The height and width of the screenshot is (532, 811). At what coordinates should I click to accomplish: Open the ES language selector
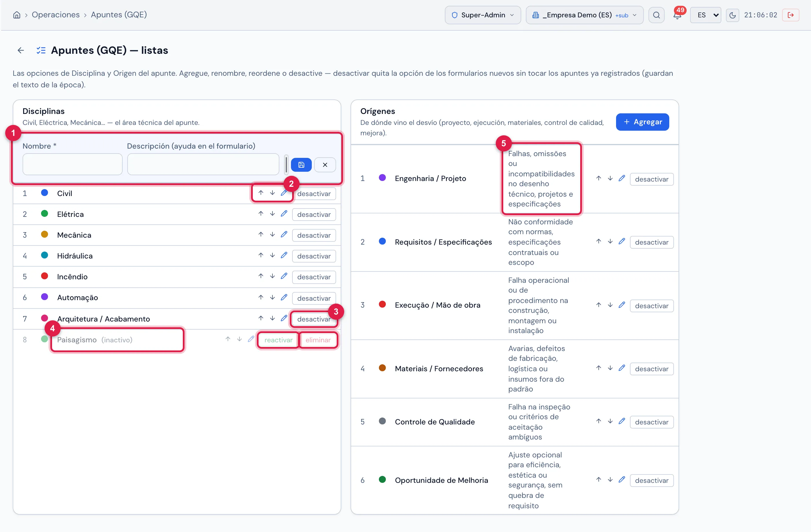click(705, 15)
